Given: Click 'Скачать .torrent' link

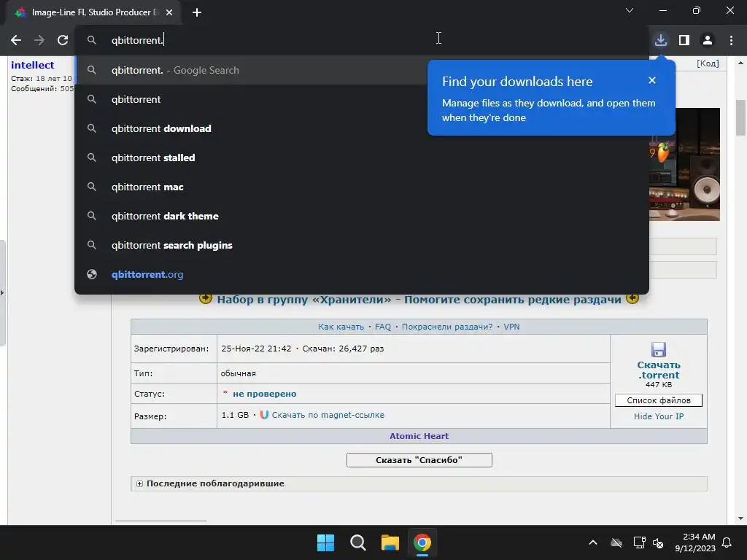Looking at the screenshot, I should (659, 370).
